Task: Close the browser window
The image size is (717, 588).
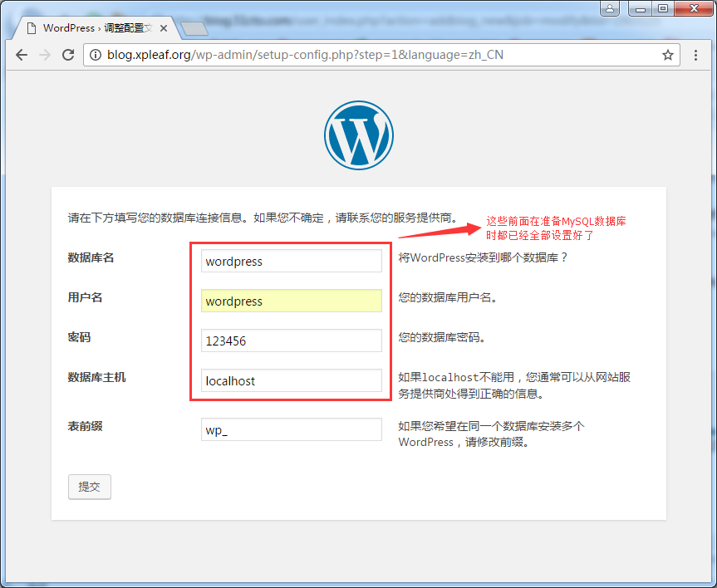Action: 694,8
